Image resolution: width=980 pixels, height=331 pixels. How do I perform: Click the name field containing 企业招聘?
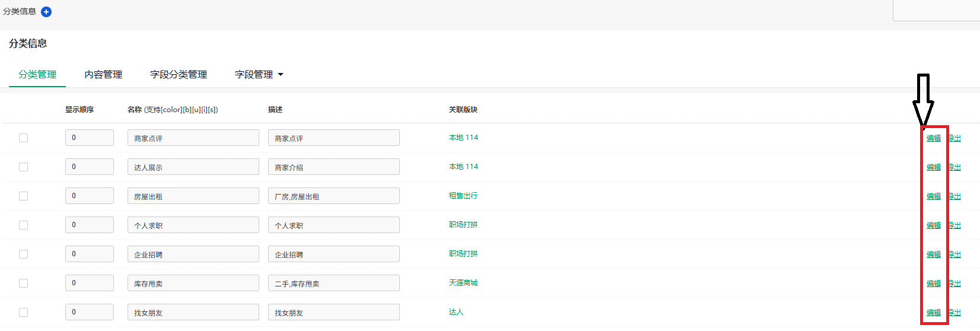193,254
